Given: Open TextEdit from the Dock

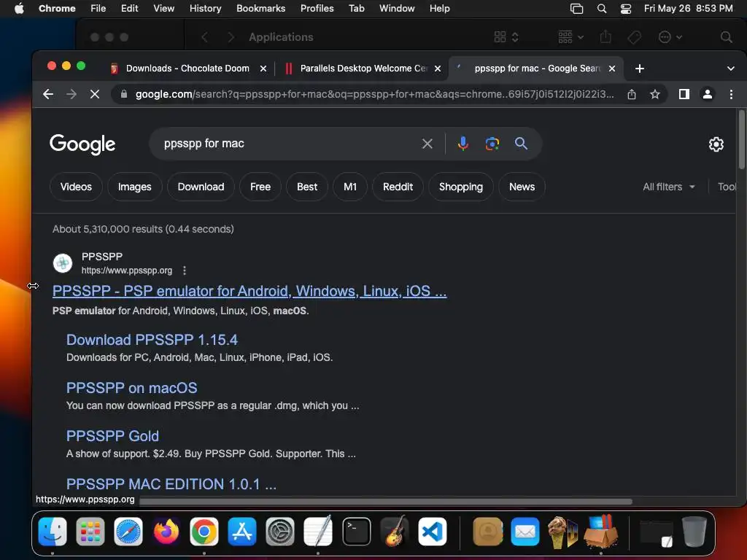Looking at the screenshot, I should 318,532.
